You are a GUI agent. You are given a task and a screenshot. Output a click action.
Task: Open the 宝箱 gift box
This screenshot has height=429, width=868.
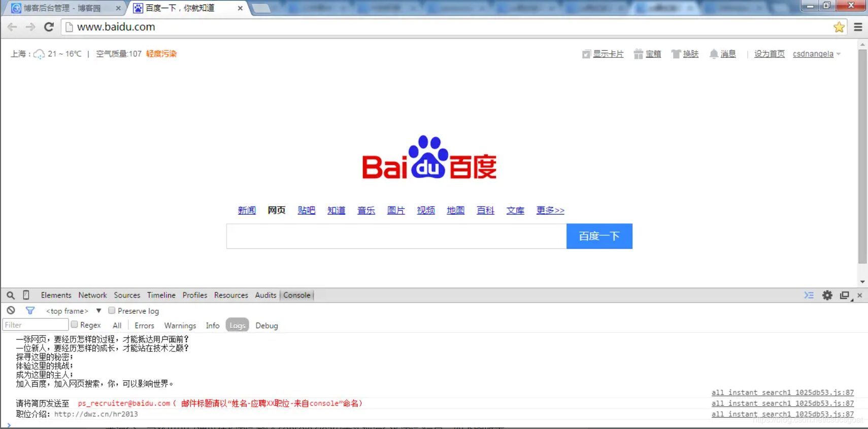(x=647, y=54)
